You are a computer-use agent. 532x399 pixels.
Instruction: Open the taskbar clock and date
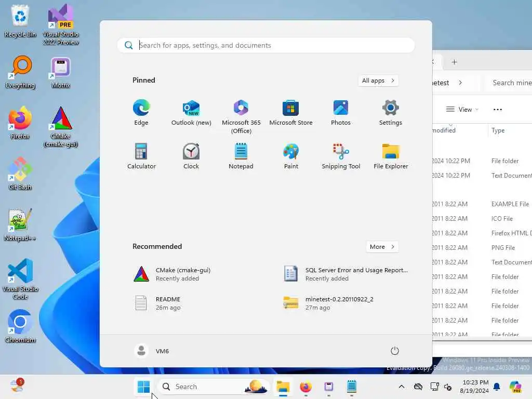475,387
